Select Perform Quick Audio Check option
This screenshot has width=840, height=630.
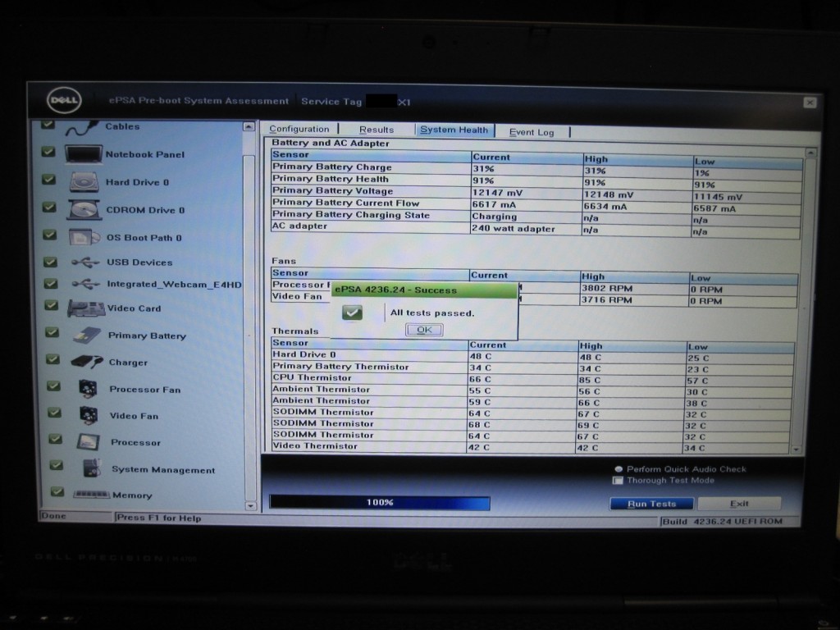point(619,468)
